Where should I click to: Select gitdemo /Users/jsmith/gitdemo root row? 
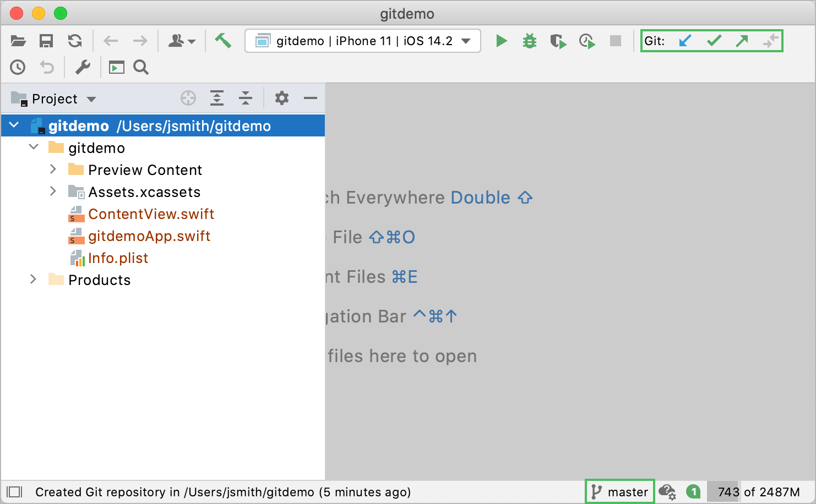coord(163,125)
